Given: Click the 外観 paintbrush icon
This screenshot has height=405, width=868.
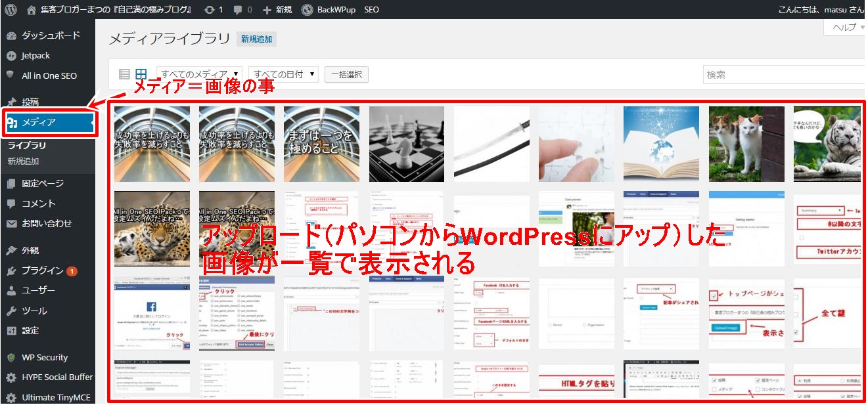Looking at the screenshot, I should 11,251.
